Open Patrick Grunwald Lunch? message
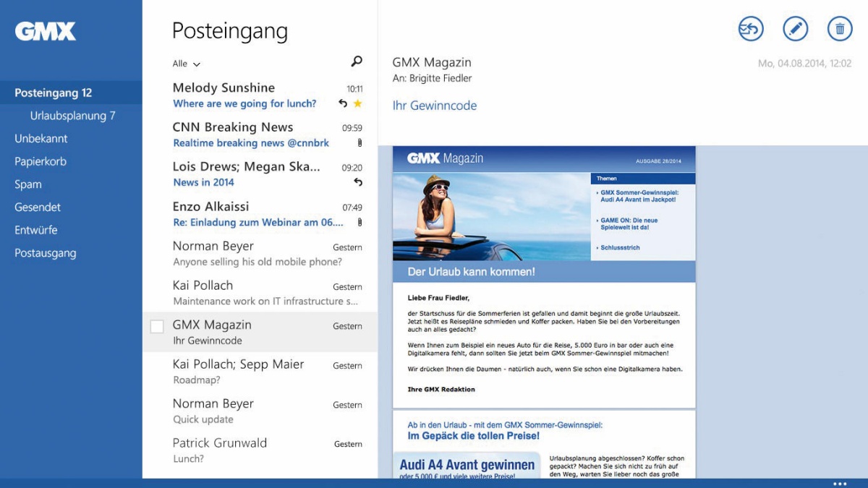This screenshot has height=488, width=868. (260, 450)
